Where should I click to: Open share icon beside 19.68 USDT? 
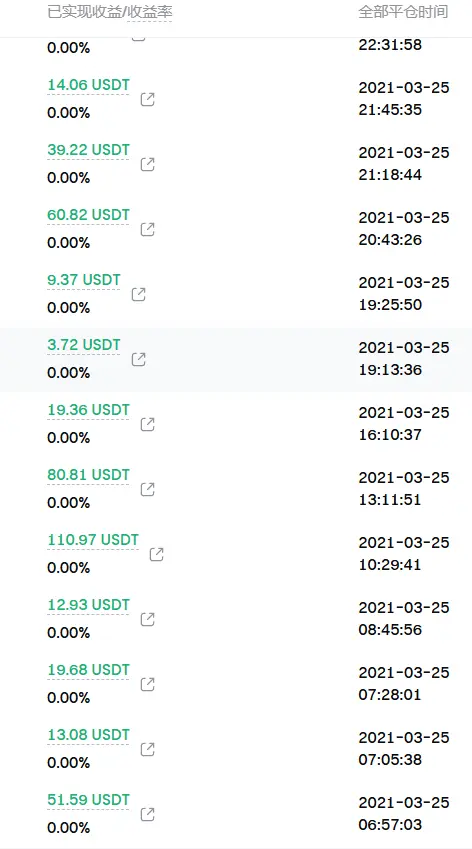147,684
